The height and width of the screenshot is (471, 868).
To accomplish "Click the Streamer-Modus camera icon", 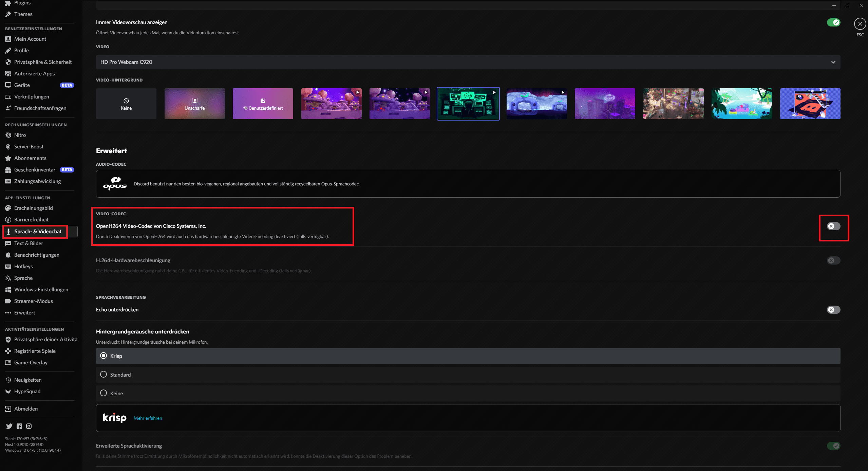I will tap(8, 301).
